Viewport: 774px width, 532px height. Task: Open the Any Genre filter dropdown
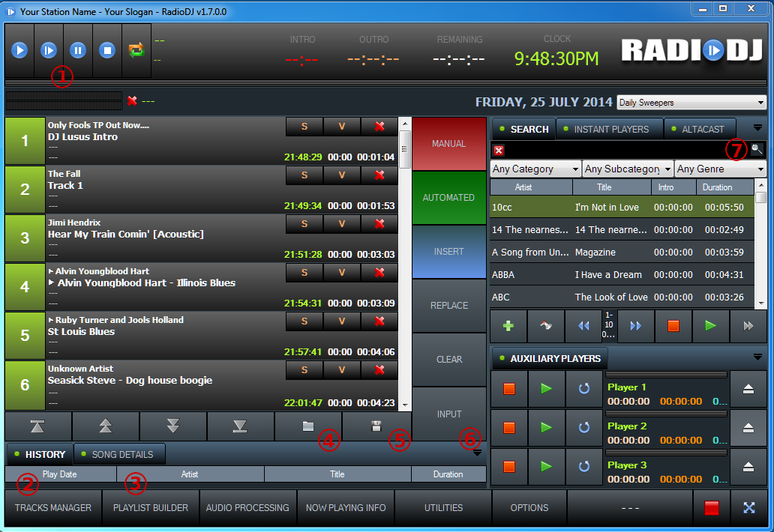(719, 169)
